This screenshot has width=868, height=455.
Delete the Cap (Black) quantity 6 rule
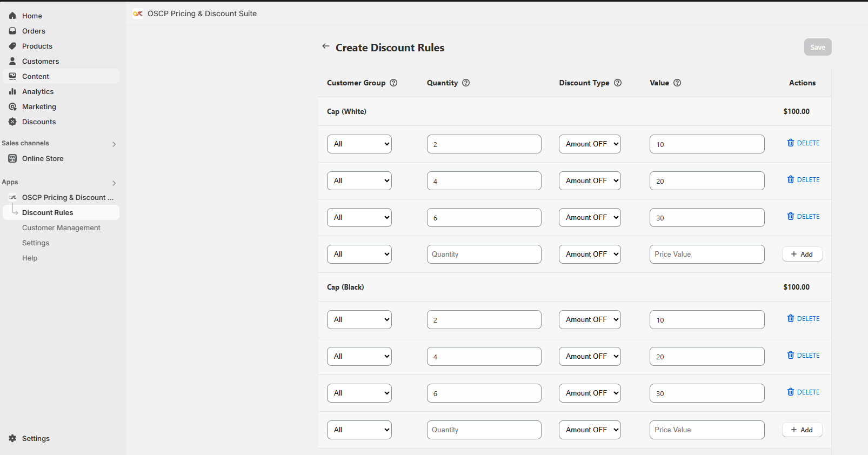803,392
